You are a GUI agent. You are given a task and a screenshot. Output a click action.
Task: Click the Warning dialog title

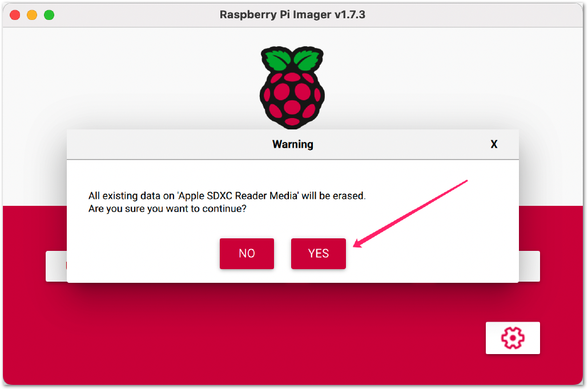coord(293,144)
